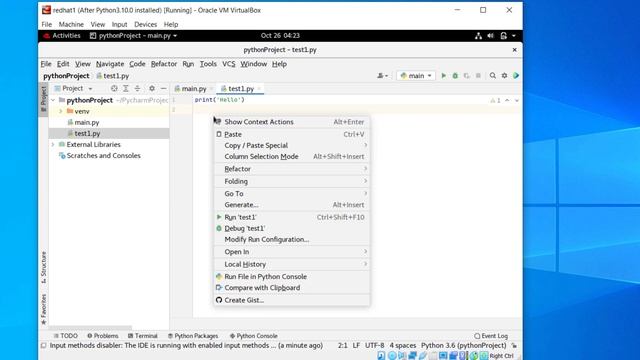Open the TODO tool window tab
The width and height of the screenshot is (640, 360).
(x=65, y=336)
